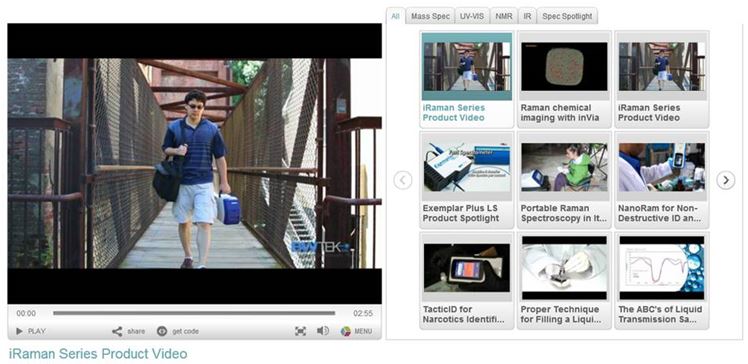The width and height of the screenshot is (748, 364).
Task: Open Exemplar Plus LS Product Spotlight thumbnail
Action: coord(467,180)
